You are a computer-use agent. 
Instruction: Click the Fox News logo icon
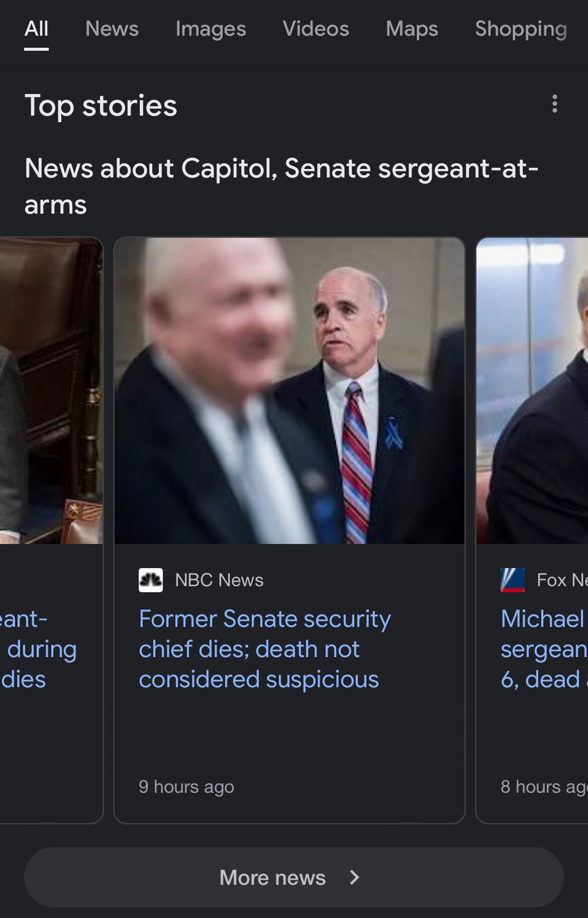(x=513, y=580)
